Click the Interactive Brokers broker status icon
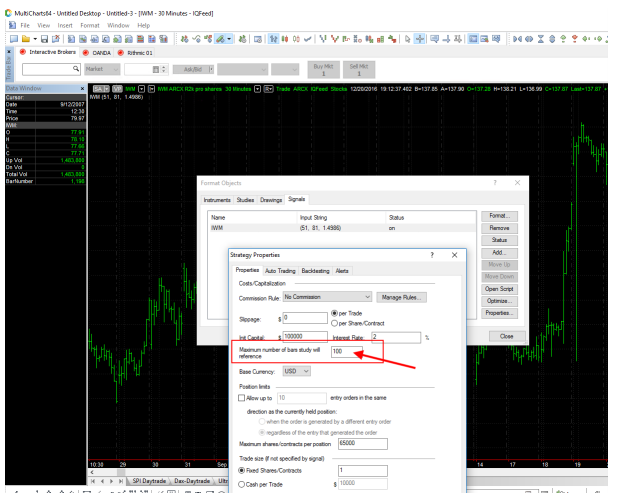Screen dimensions: 625x502 (x=23, y=52)
